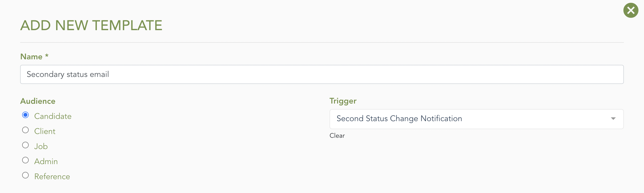Click the ADD NEW TEMPLATE heading
This screenshot has height=193, width=644.
point(91,25)
